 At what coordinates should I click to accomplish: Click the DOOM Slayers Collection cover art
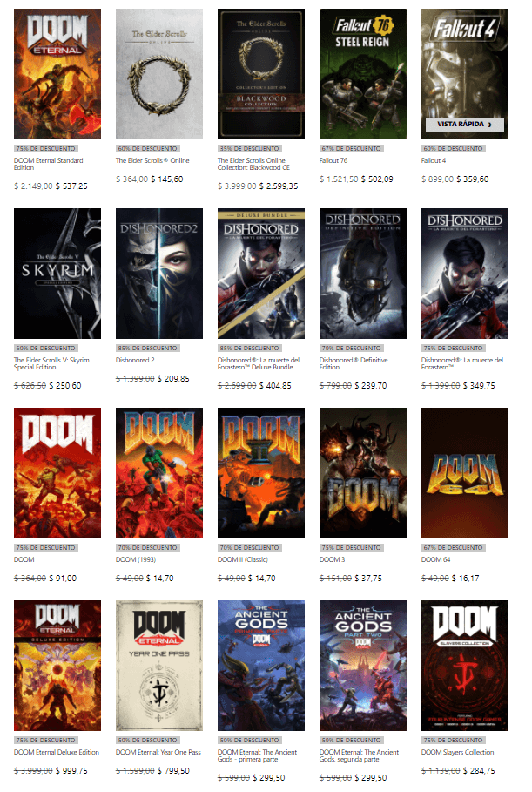[x=464, y=665]
